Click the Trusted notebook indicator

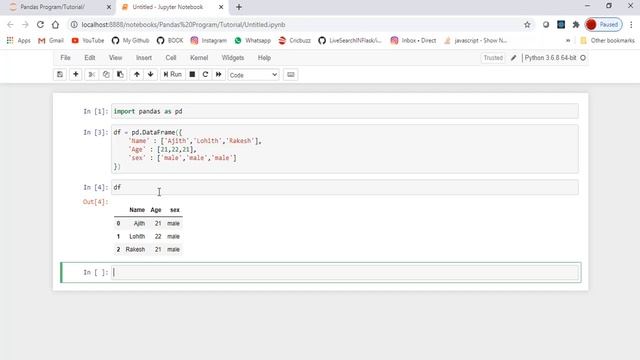pyautogui.click(x=493, y=58)
